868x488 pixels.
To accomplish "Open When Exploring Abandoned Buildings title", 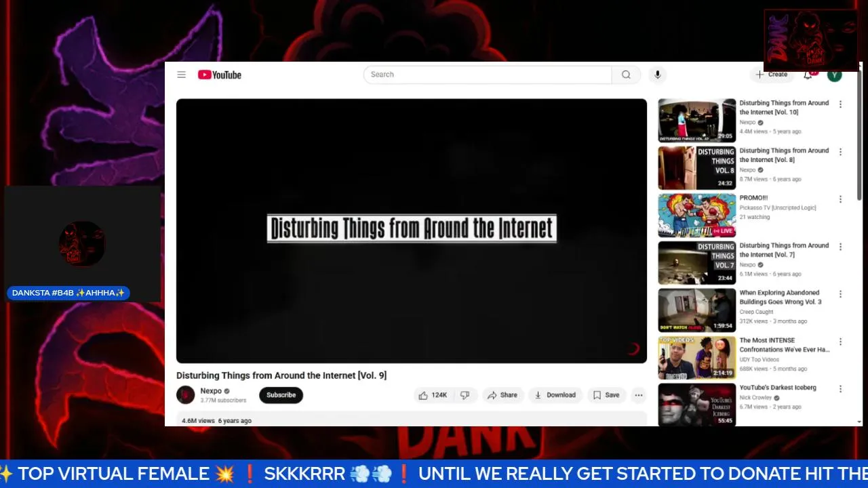I will click(x=781, y=298).
